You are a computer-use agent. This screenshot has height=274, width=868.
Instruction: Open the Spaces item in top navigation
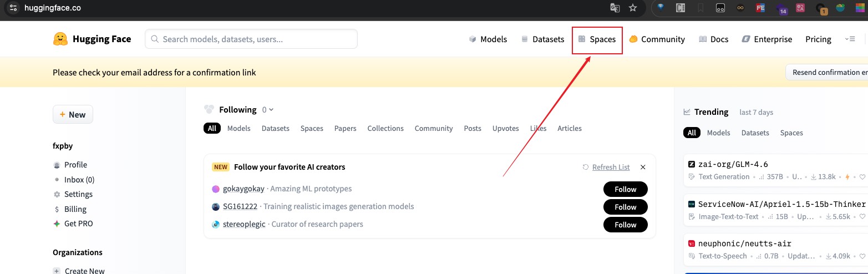(x=597, y=39)
